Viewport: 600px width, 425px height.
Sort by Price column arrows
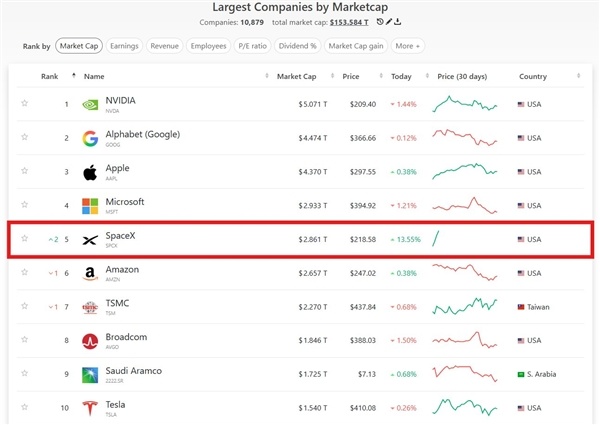381,76
